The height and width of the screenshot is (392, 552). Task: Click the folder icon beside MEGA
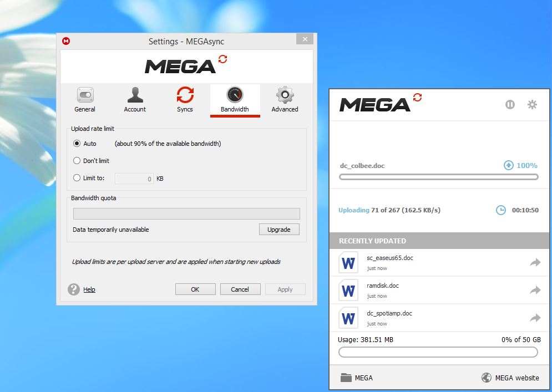[346, 378]
